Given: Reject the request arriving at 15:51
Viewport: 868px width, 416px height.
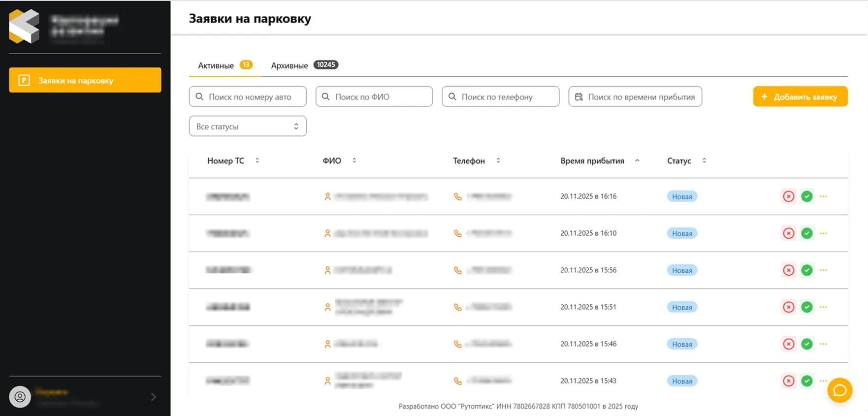Looking at the screenshot, I should tap(788, 307).
